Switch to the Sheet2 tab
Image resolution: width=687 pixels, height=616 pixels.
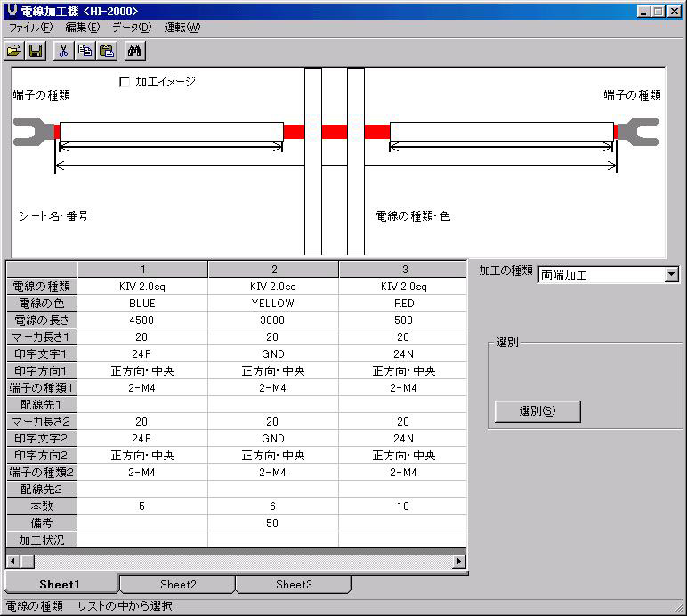tap(178, 585)
